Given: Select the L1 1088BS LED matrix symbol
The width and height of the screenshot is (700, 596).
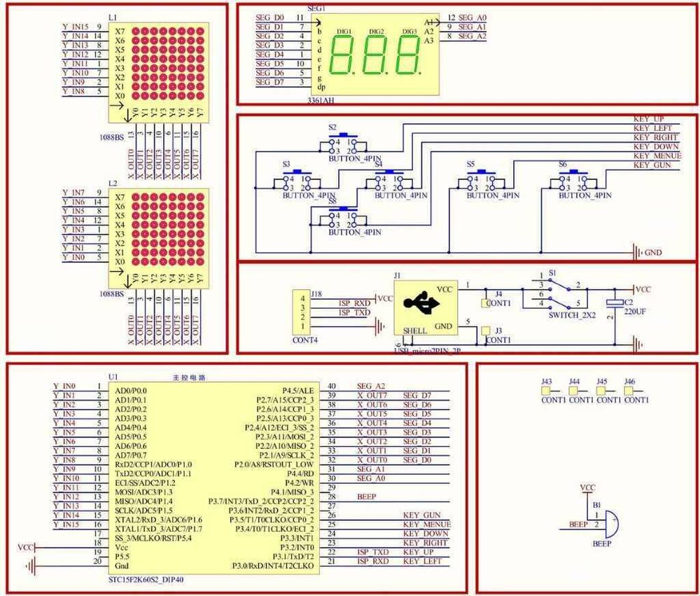Looking at the screenshot, I should pos(159,72).
